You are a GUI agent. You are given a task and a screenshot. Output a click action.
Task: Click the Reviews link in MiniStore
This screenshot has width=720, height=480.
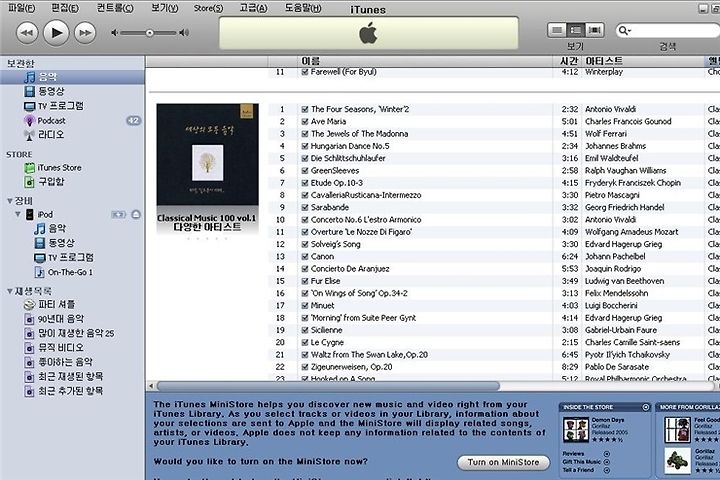pyautogui.click(x=574, y=454)
